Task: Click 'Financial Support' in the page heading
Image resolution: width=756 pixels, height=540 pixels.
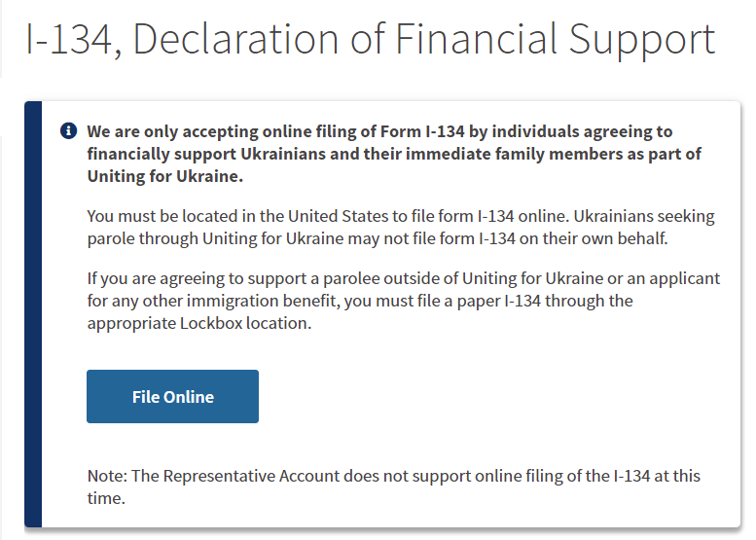Action: (555, 41)
